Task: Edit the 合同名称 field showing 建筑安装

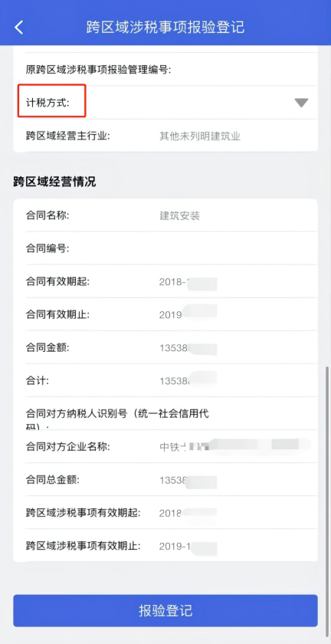Action: pyautogui.click(x=165, y=215)
